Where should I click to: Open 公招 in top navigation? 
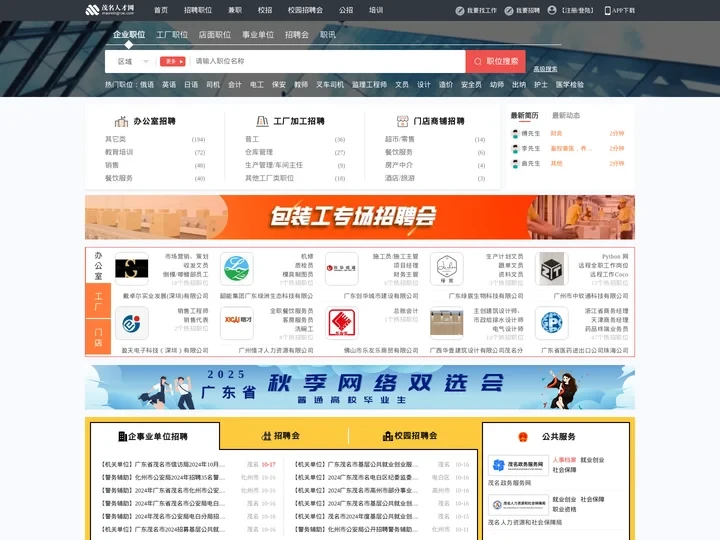pyautogui.click(x=346, y=10)
